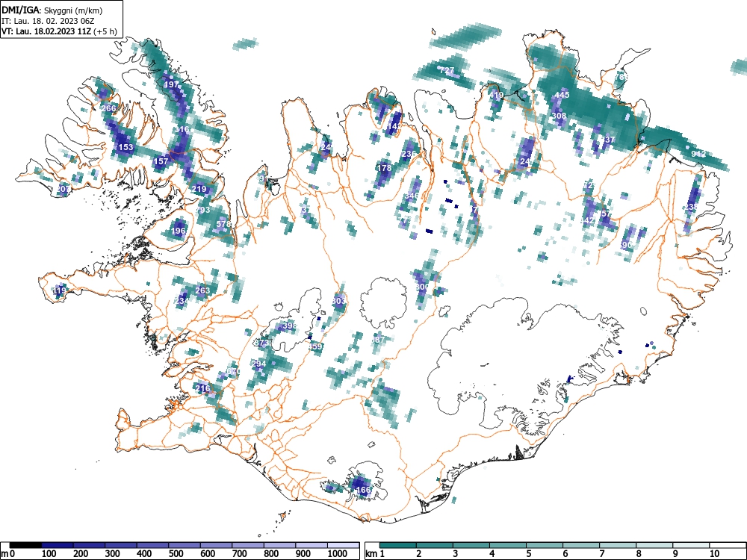Select the dark blue 100–200 m legend swatch
747x560 pixels.
58,545
